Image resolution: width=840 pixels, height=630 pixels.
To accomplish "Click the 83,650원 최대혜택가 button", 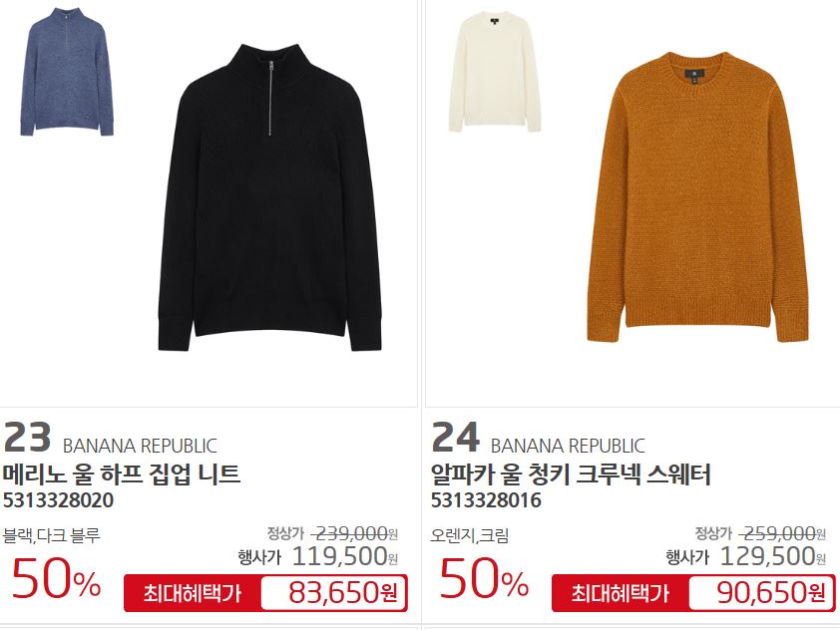I will 265,593.
